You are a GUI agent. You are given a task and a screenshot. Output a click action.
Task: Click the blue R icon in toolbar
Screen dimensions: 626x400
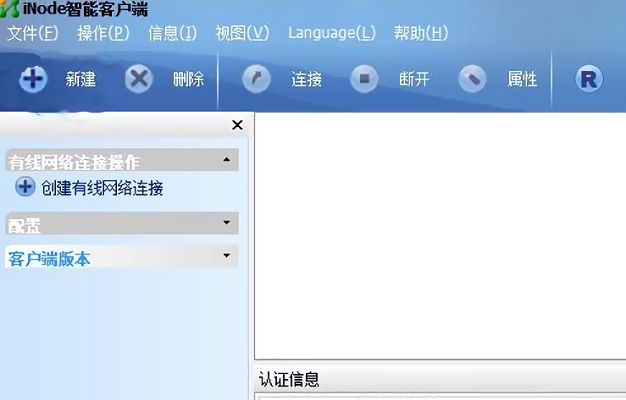[589, 80]
